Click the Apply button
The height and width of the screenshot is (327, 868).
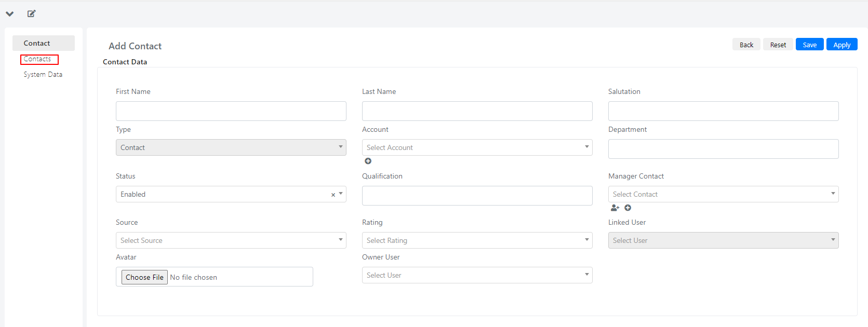pyautogui.click(x=842, y=45)
